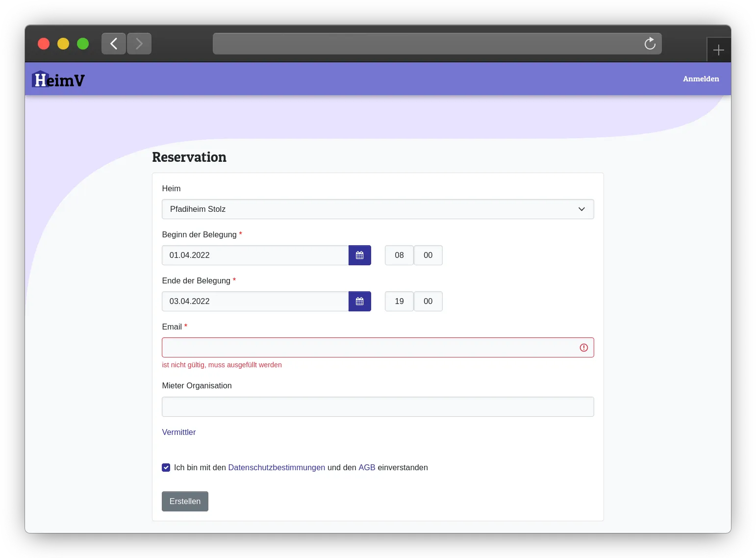Expand the Vermittler section
The width and height of the screenshot is (756, 558).
coord(179,432)
